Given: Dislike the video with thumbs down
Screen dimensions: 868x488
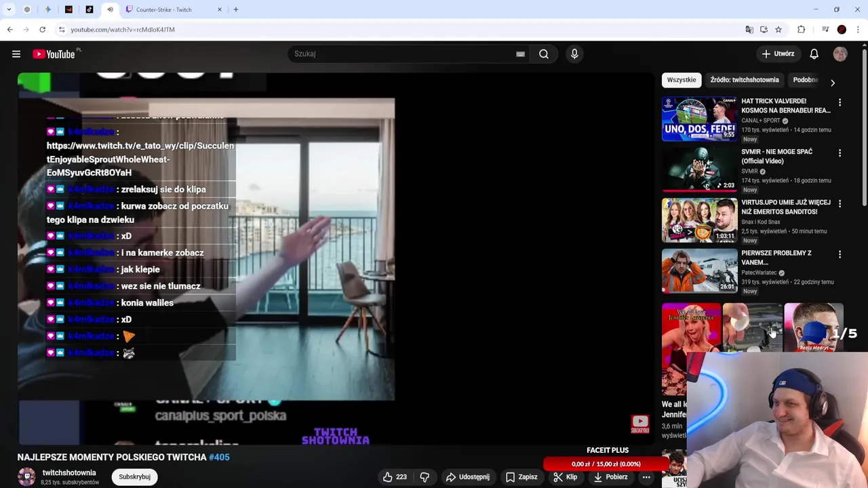Looking at the screenshot, I should point(425,477).
